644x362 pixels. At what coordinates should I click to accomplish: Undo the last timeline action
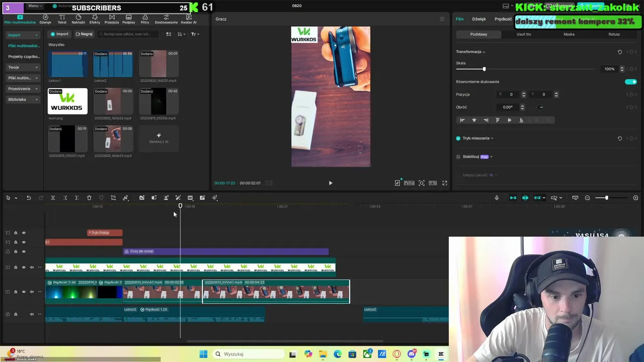(x=29, y=198)
